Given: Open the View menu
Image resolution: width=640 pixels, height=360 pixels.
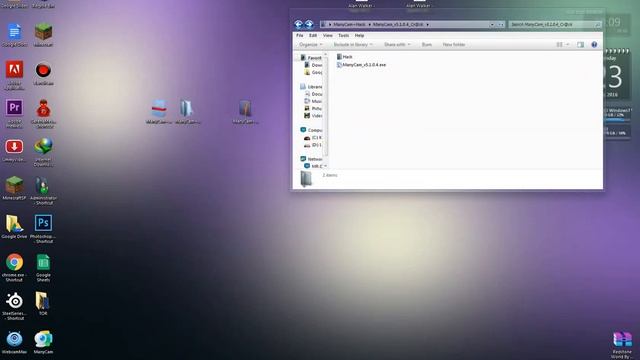Looking at the screenshot, I should (328, 36).
